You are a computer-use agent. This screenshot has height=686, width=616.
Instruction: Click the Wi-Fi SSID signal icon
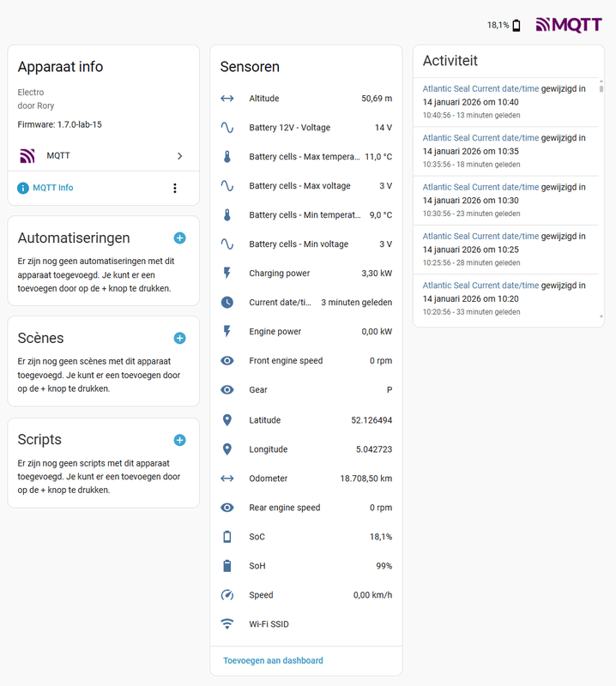click(x=226, y=623)
